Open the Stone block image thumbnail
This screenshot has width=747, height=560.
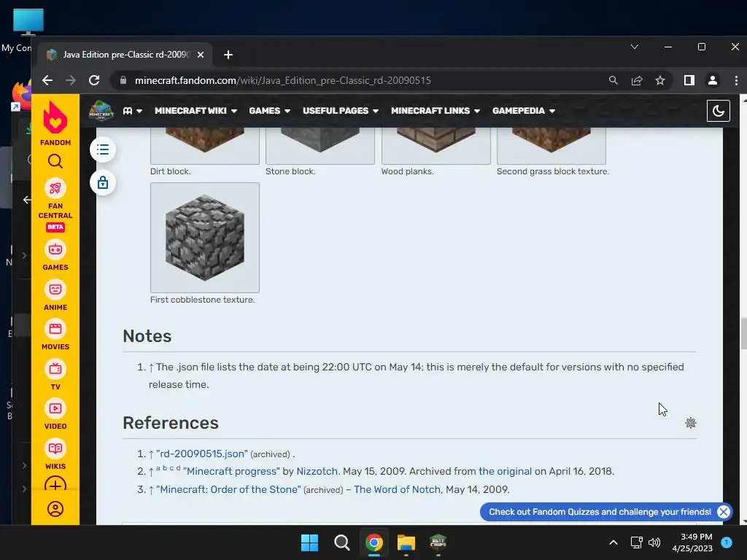point(320,145)
